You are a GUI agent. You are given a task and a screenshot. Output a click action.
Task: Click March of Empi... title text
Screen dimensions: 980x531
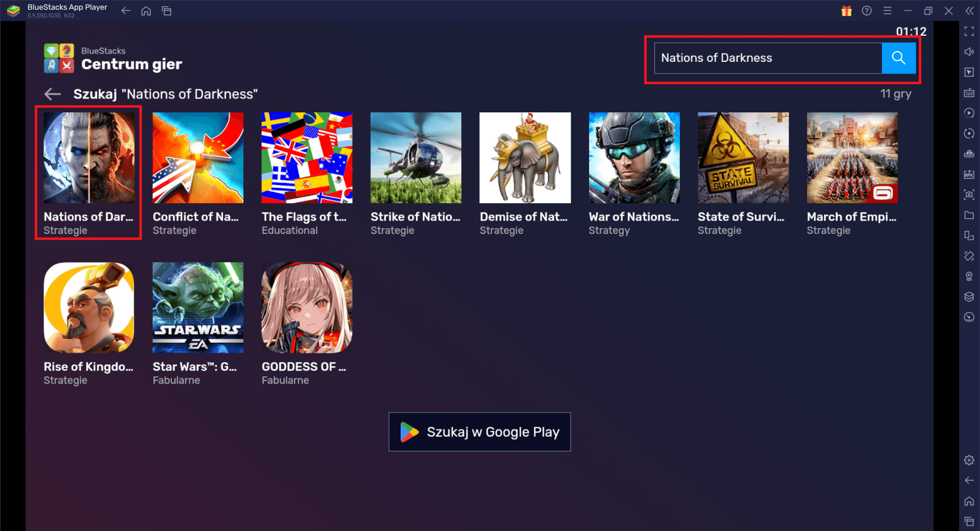[x=851, y=217]
